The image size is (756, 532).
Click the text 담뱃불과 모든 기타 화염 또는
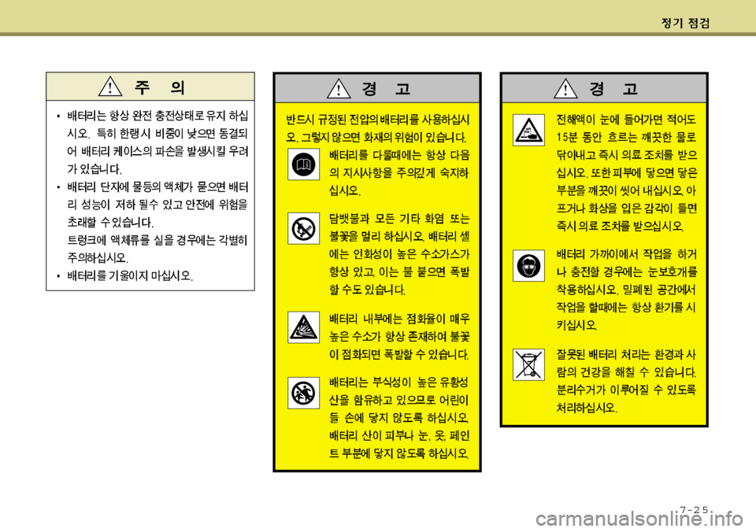pos(399,218)
